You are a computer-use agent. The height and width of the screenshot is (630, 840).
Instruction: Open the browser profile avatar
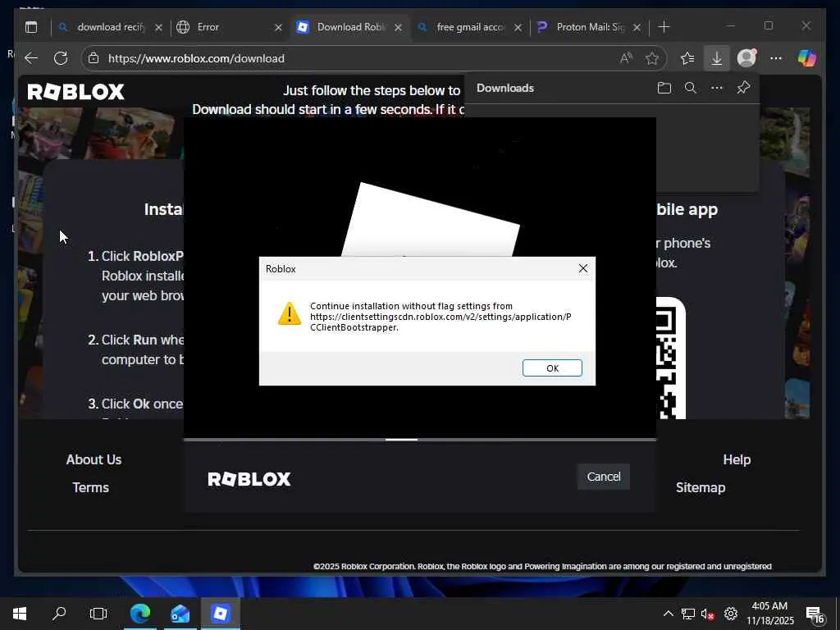[746, 58]
